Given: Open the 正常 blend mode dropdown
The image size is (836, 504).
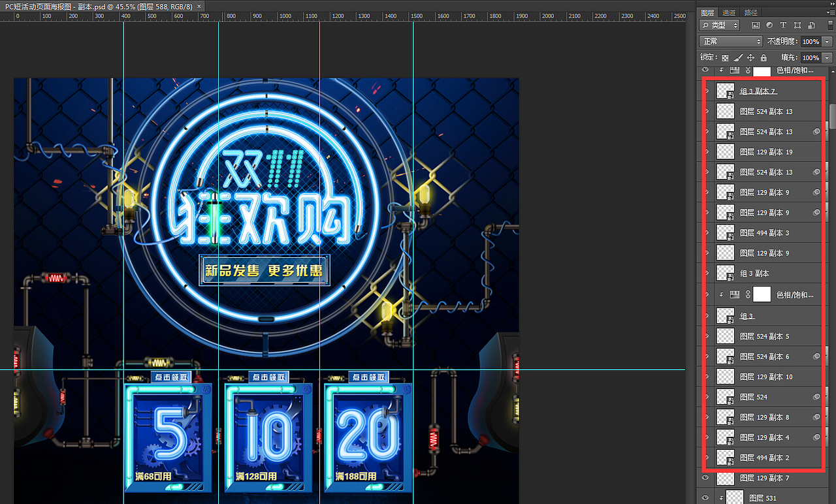Looking at the screenshot, I should [731, 41].
